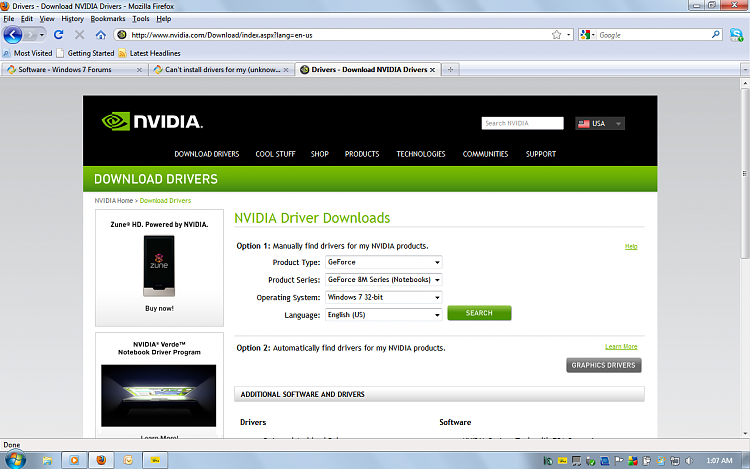Open the Windows Start menu
This screenshot has width=750, height=469.
[x=15, y=460]
